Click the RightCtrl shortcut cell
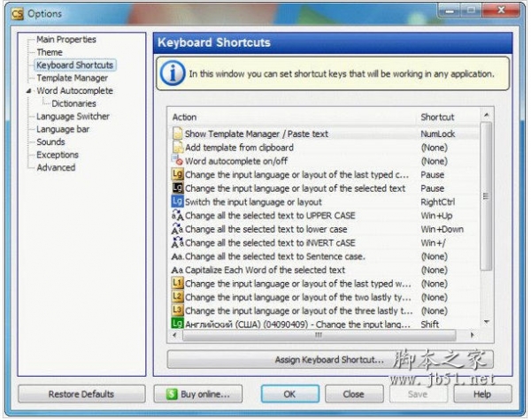The image size is (531, 420). [438, 202]
